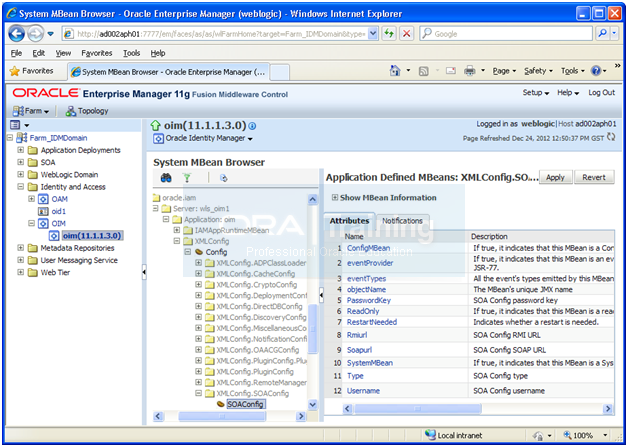Click the OAM target icon in tree

tap(43, 199)
